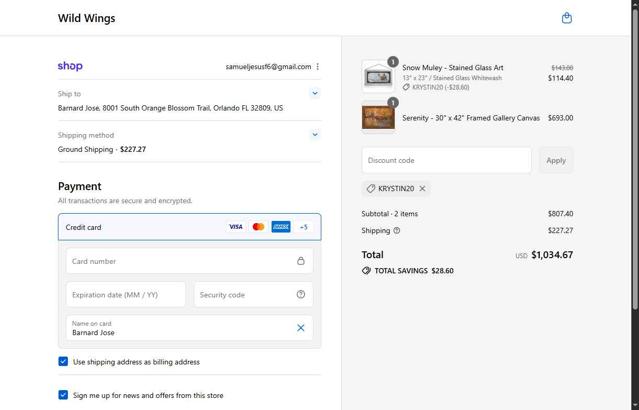
Task: Click the crossed-out $143.00 original price
Action: 562,68
